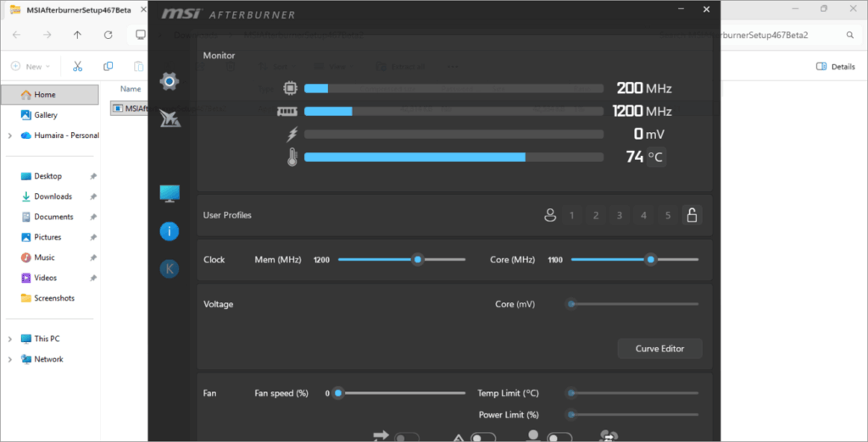Image resolution: width=868 pixels, height=442 pixels.
Task: Click the pin icon beside Documents
Action: pyautogui.click(x=93, y=218)
